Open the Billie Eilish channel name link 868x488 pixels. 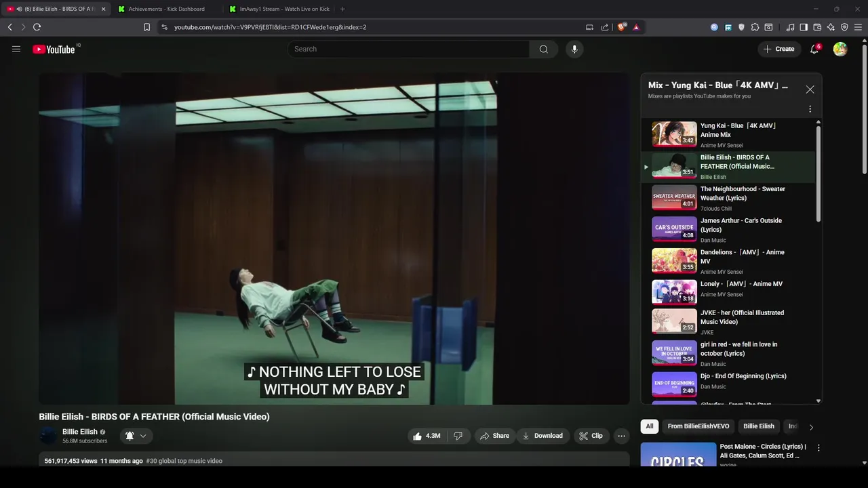pos(80,432)
